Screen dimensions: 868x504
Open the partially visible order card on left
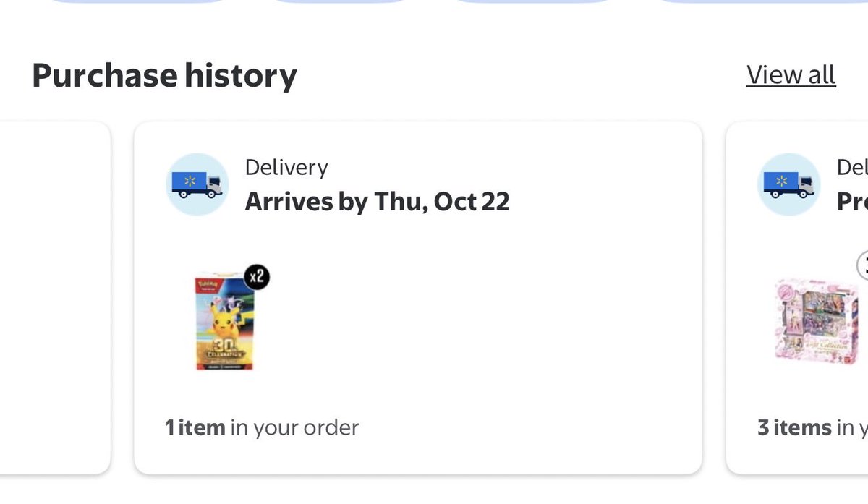[x=55, y=298]
